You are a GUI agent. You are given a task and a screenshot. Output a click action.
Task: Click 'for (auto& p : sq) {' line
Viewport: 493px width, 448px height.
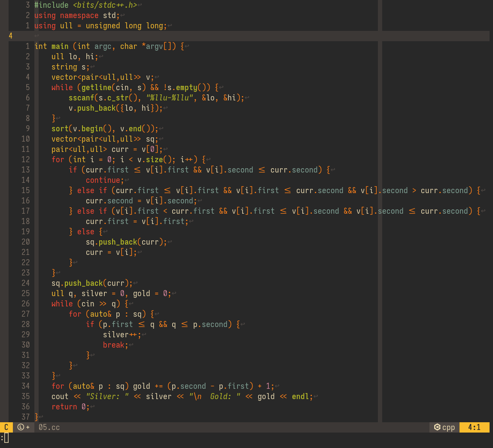112,314
